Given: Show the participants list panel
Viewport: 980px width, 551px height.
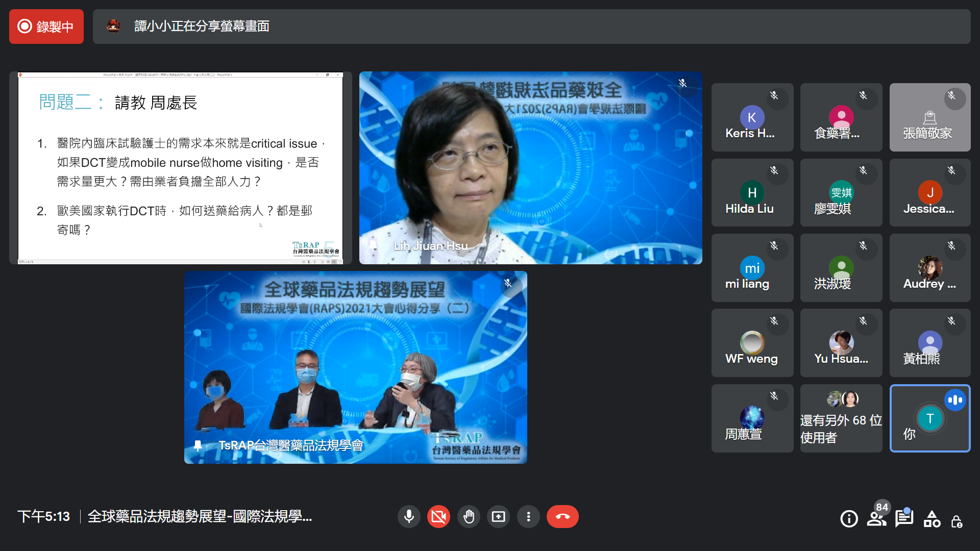Looking at the screenshot, I should 876,519.
